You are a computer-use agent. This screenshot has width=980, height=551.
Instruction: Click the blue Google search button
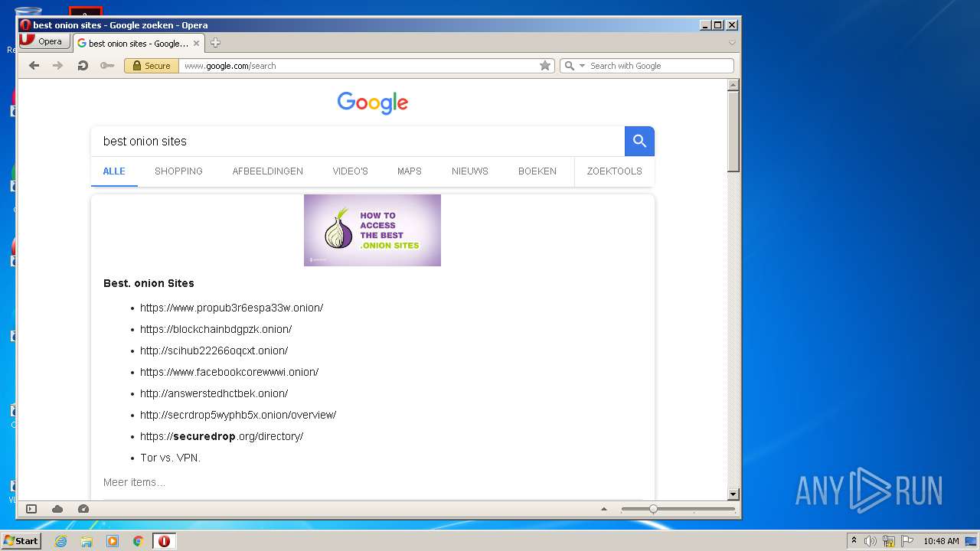[x=639, y=141]
